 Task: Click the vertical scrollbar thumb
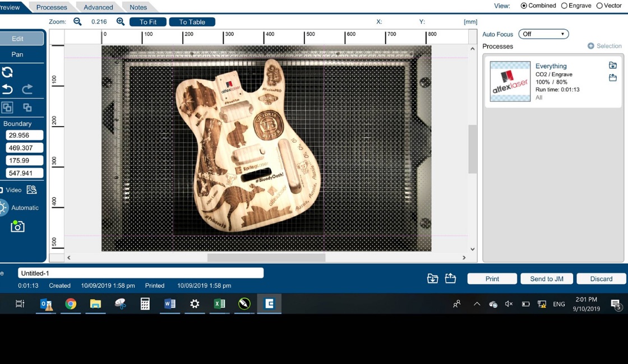point(473,149)
